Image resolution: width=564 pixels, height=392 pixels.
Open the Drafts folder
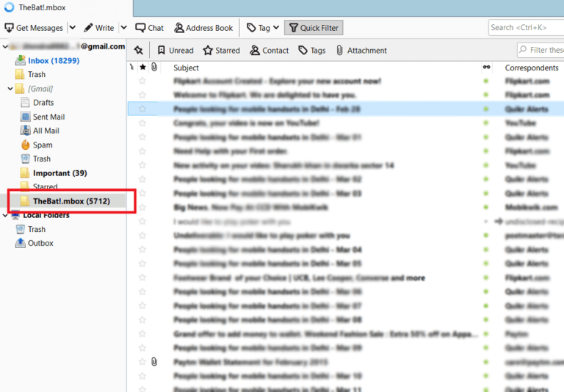[x=43, y=103]
